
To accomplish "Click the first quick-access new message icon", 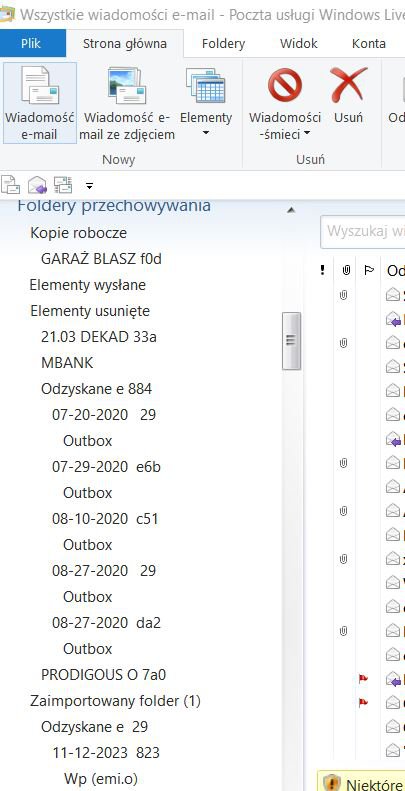I will coord(10,185).
